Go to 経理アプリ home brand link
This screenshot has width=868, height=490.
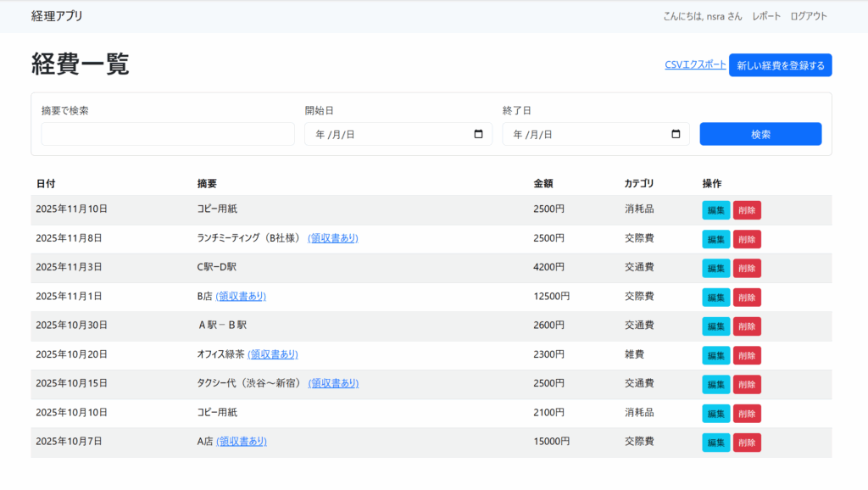[57, 16]
